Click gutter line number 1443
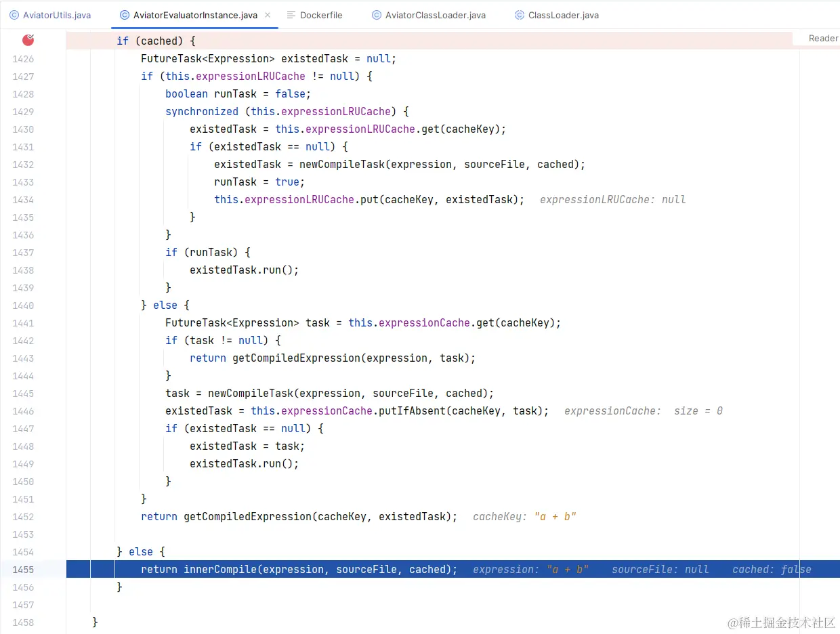This screenshot has width=840, height=634. click(x=23, y=358)
